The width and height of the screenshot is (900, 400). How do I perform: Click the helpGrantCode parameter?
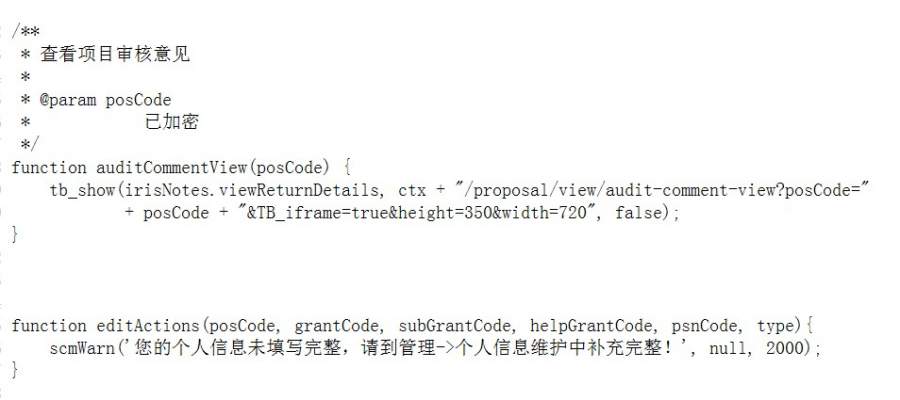(591, 327)
